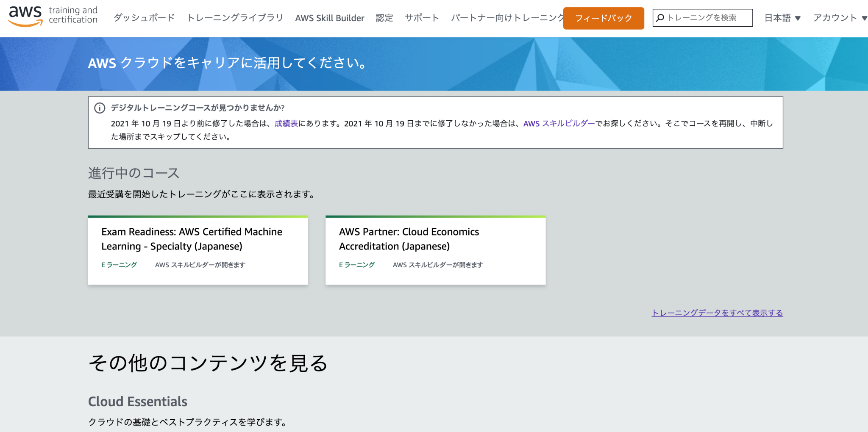Viewport: 868px width, 432px height.
Task: Click AWS スキルビルダーが開きます on the Machine Learning card
Action: point(200,265)
